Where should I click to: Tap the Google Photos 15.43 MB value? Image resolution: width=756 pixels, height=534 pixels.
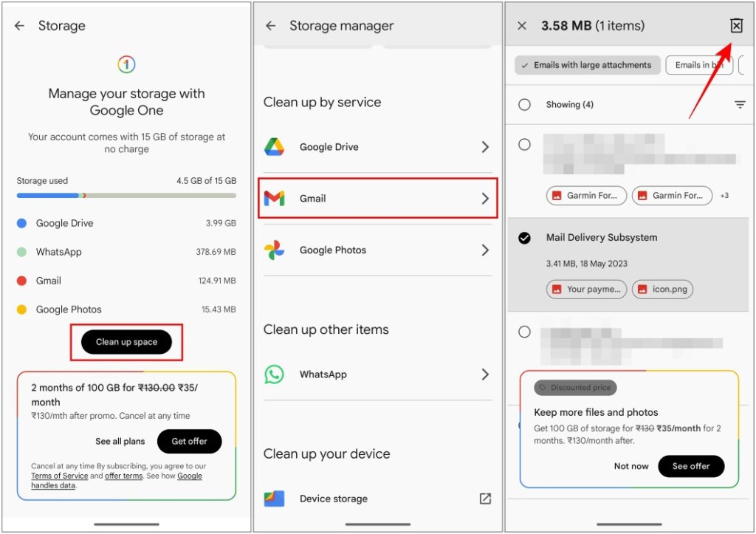[219, 309]
